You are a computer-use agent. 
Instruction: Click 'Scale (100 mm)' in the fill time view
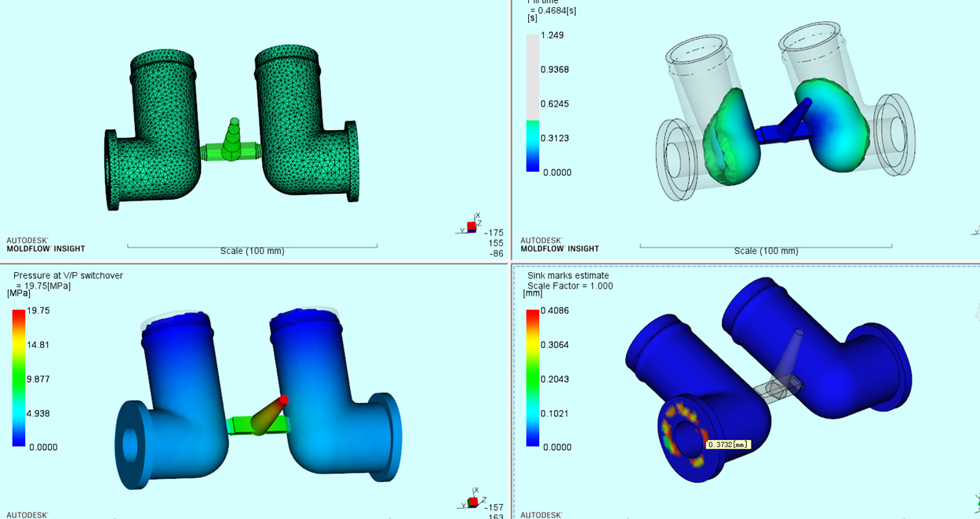(x=766, y=251)
